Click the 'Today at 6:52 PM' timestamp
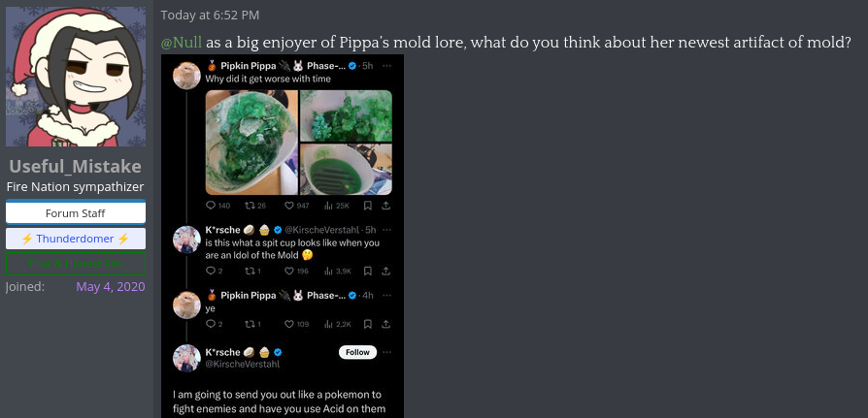This screenshot has width=868, height=418. pyautogui.click(x=210, y=15)
